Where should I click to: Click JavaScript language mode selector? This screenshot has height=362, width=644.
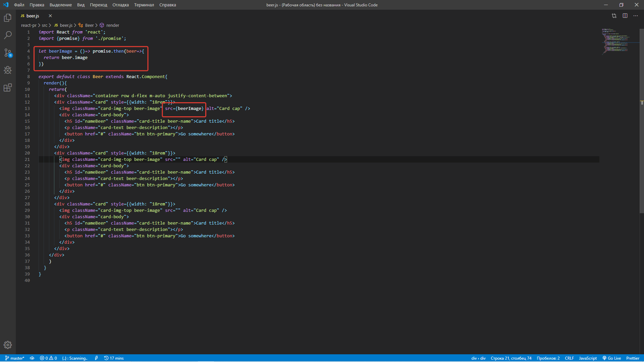click(588, 358)
